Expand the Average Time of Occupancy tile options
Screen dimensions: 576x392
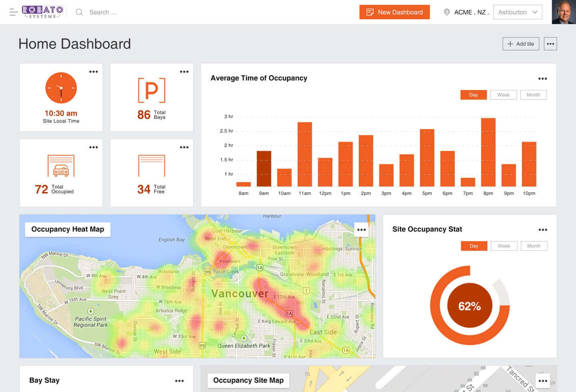pos(543,78)
